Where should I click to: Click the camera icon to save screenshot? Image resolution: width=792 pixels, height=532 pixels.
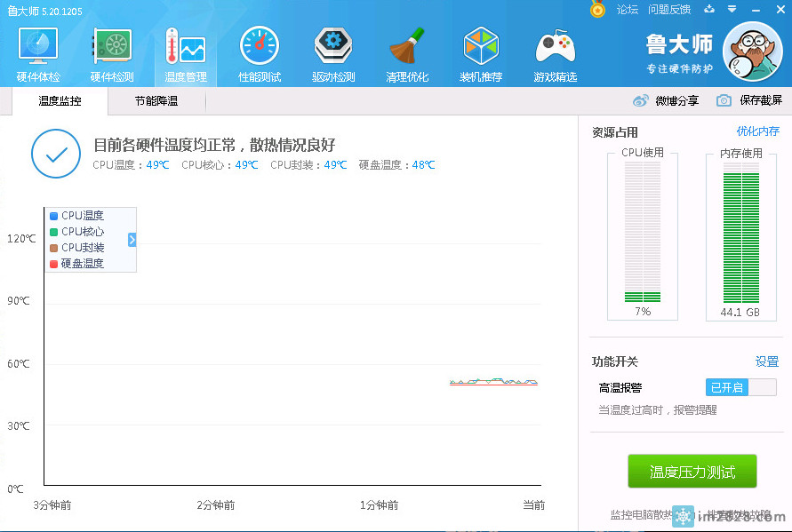click(x=724, y=101)
